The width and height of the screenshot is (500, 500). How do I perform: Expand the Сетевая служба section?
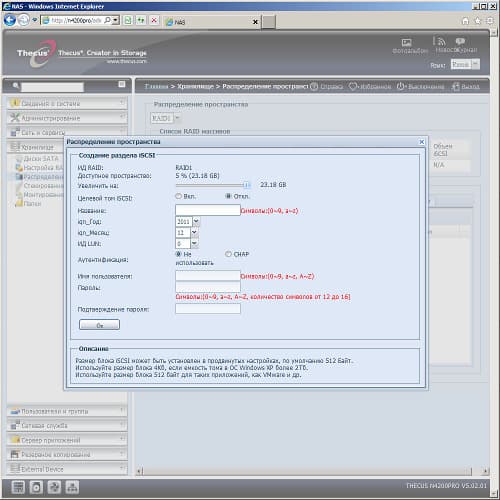[67, 426]
